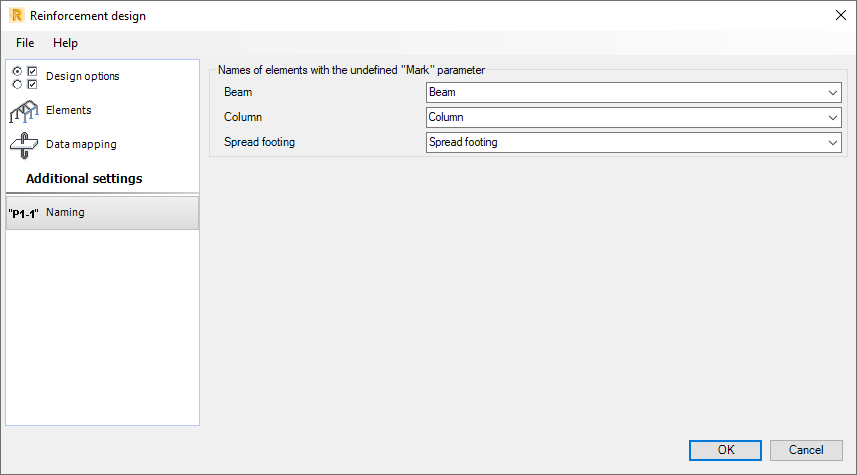Click inside the Beam name text field
The width and height of the screenshot is (857, 475).
pos(620,93)
